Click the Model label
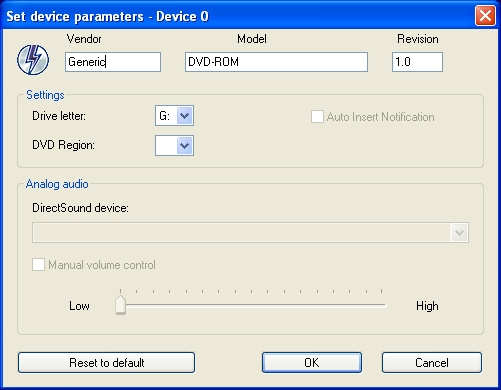The image size is (501, 390). point(252,39)
